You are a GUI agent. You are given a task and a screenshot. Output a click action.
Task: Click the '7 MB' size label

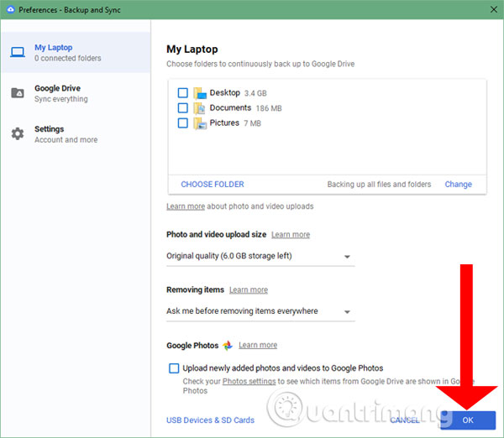coord(252,123)
